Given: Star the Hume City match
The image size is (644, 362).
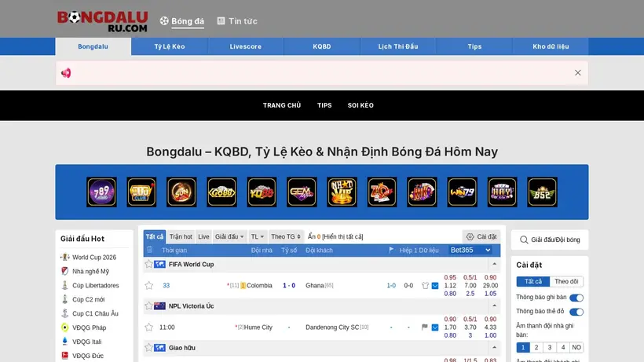Looking at the screenshot, I should tap(148, 327).
